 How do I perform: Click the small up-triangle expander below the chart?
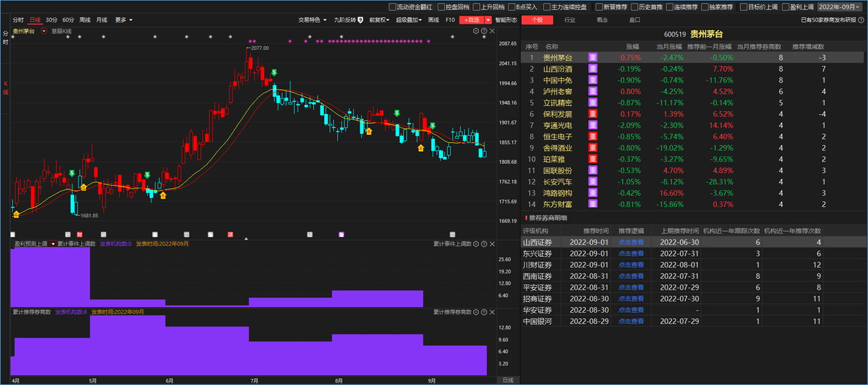tap(246, 238)
